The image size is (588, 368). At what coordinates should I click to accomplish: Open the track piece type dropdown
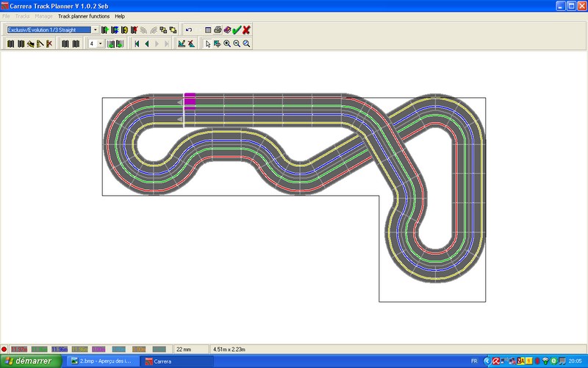coord(96,30)
